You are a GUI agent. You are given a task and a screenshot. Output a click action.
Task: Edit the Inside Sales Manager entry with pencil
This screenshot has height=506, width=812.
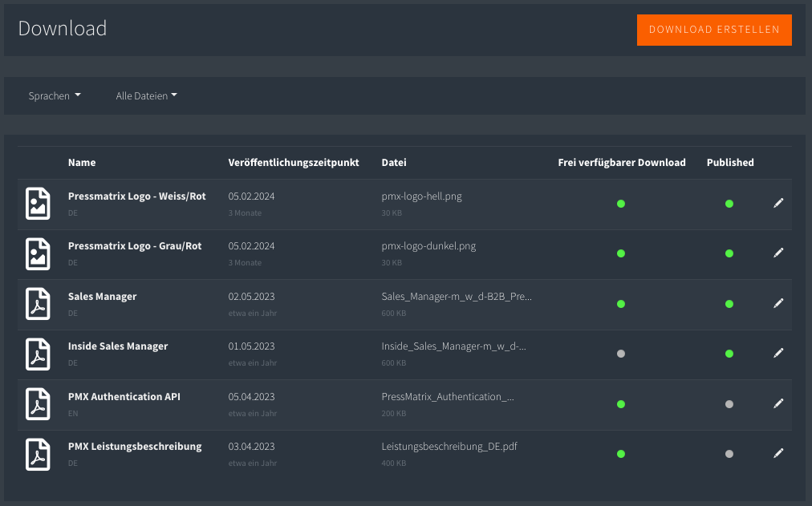coord(778,354)
